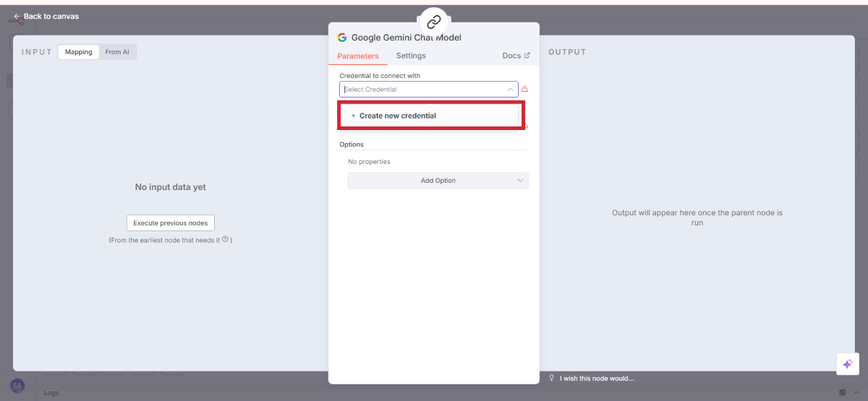Go back to canvas
868x401 pixels.
[x=46, y=16]
